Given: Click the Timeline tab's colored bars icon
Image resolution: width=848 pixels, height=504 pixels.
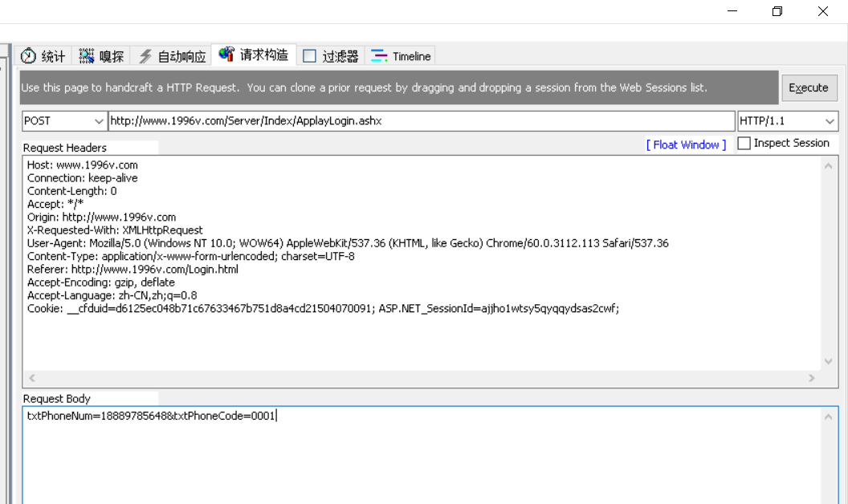Looking at the screenshot, I should 379,56.
